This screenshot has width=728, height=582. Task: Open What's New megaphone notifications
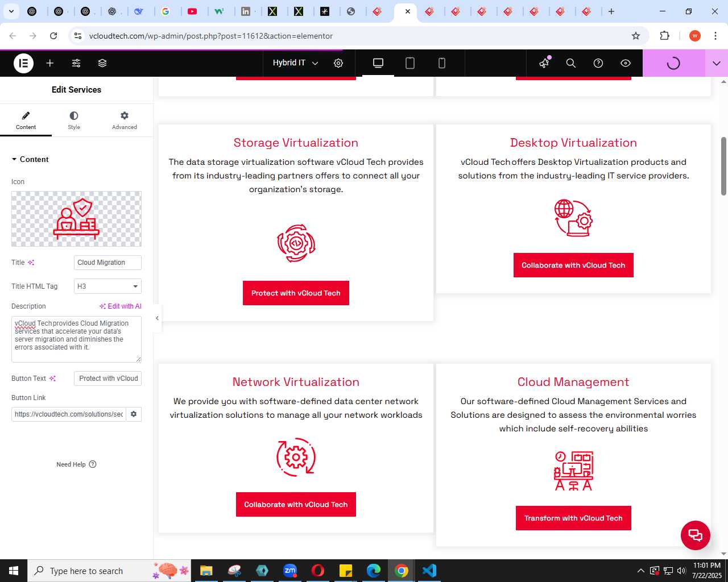coord(544,63)
